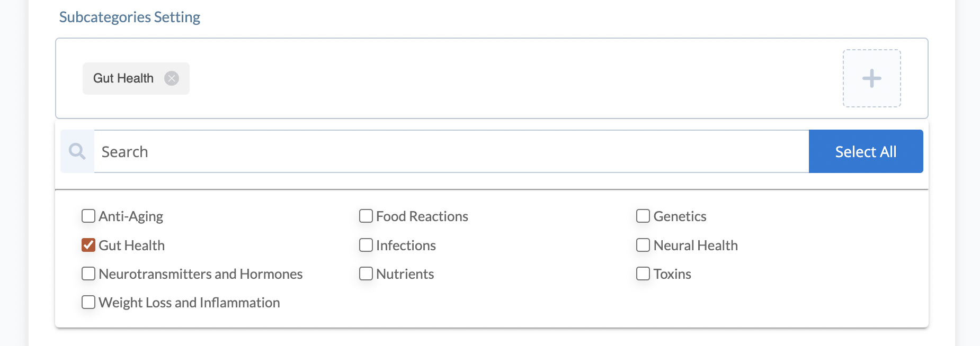Click the magnifying glass search icon

[77, 151]
